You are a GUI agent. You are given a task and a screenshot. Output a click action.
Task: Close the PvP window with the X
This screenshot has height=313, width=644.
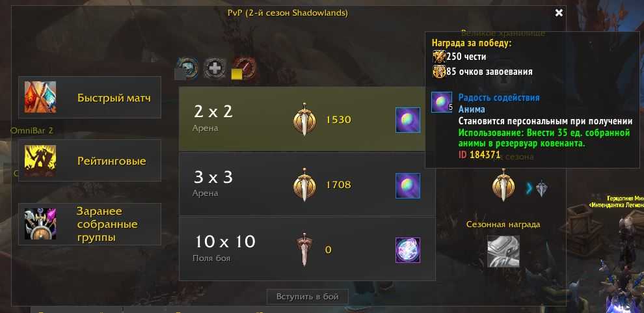pos(559,13)
